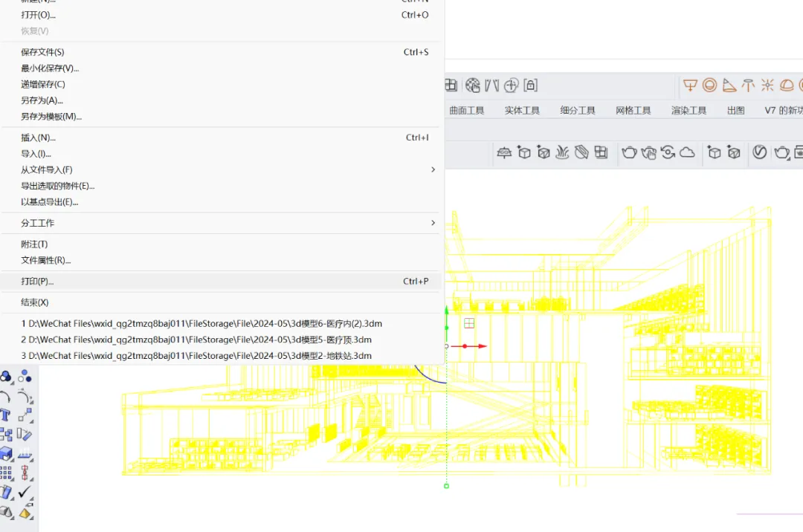Click the padlock bracket icon in top toolbar
Viewport: 803px width, 532px height.
531,85
